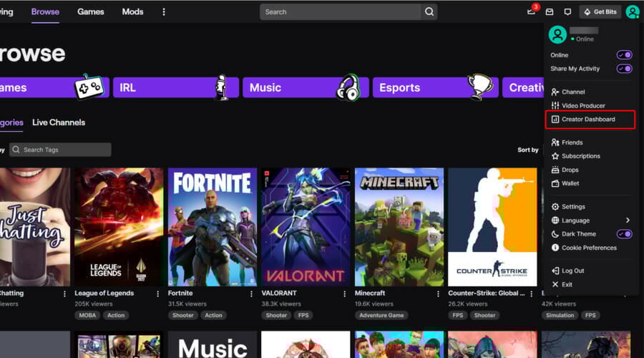Screen dimensions: 644x358
Task: Switch to the Browse tab
Action: [45, 12]
